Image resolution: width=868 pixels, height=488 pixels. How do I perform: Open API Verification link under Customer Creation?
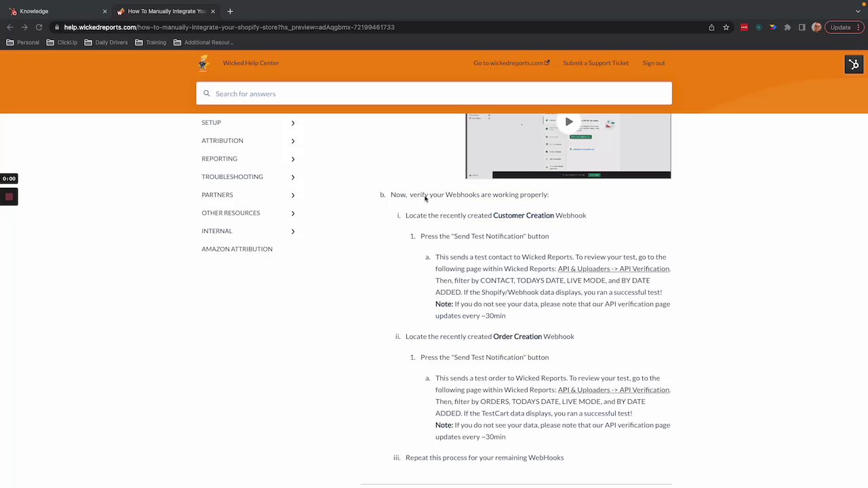coord(613,268)
